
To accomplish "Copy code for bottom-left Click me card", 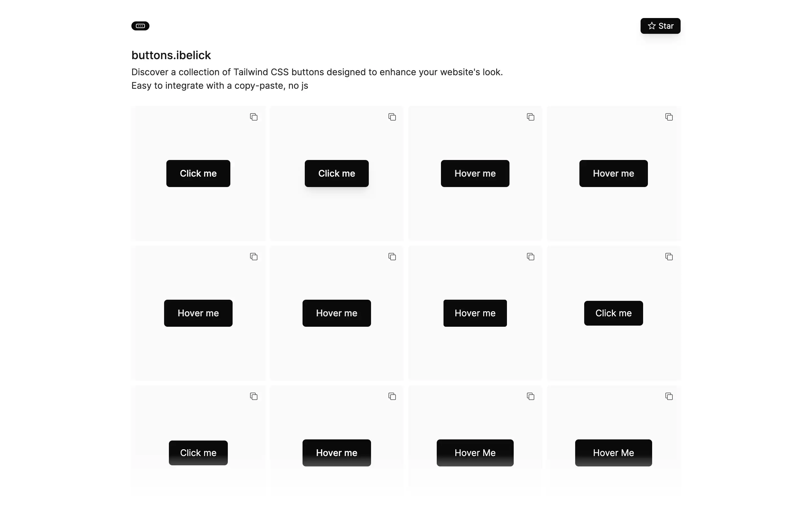I will tap(254, 396).
